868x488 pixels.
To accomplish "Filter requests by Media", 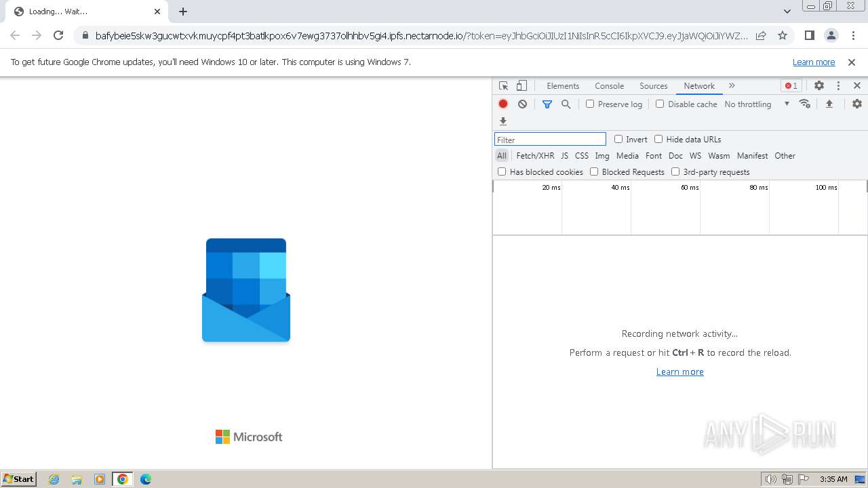I will (627, 156).
